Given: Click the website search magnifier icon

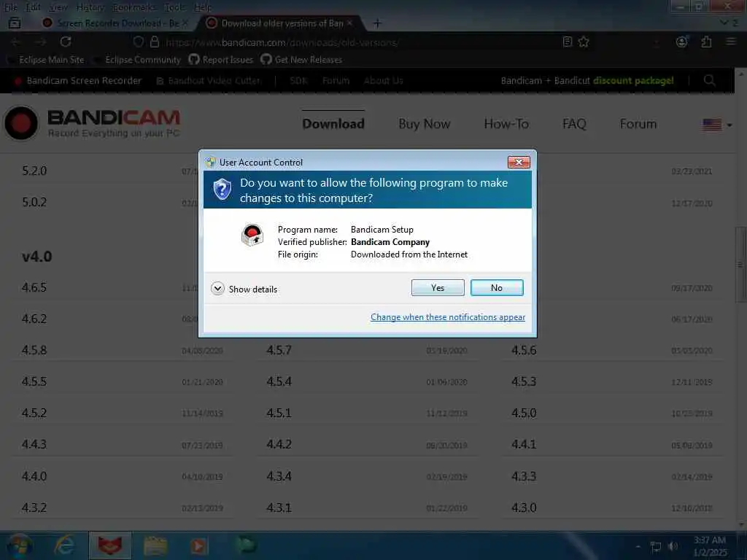Looking at the screenshot, I should [709, 80].
